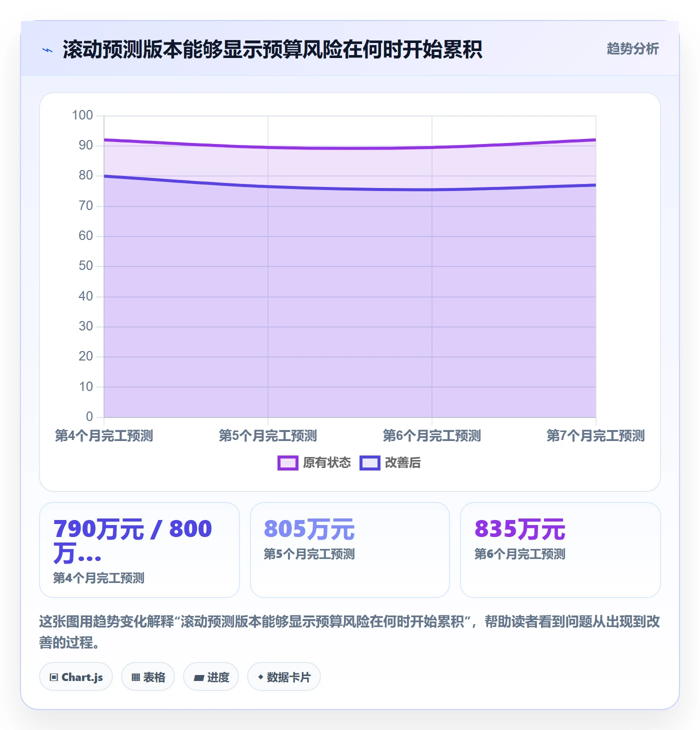Click the 30 y-axis value

[x=86, y=326]
